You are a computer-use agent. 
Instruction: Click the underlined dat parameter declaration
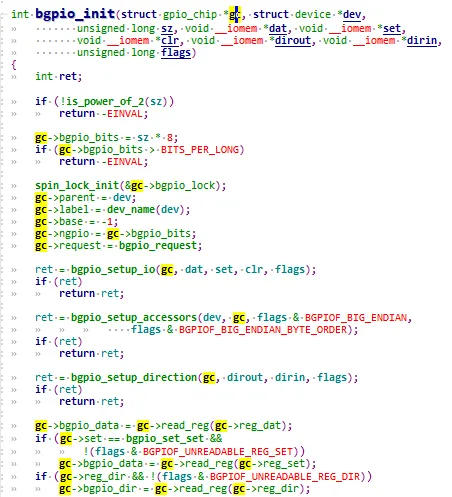pos(278,29)
